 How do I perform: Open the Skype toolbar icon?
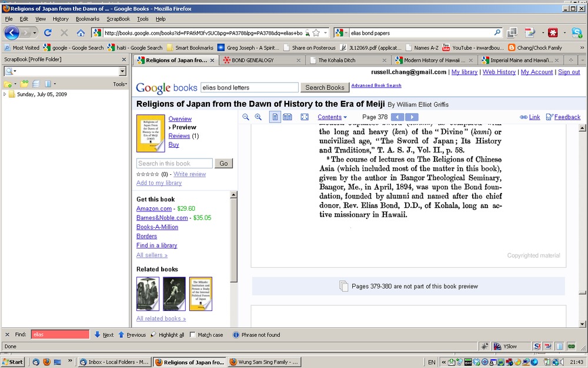click(576, 33)
